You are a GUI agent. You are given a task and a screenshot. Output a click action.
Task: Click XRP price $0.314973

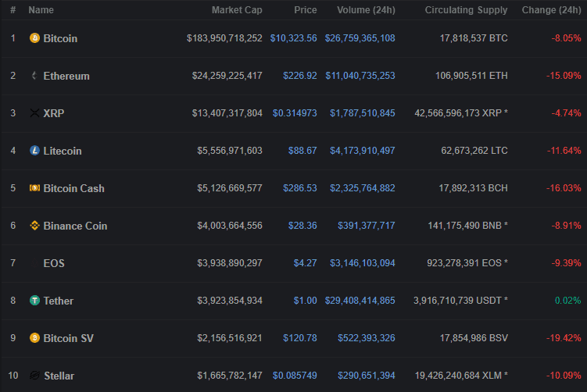(295, 113)
